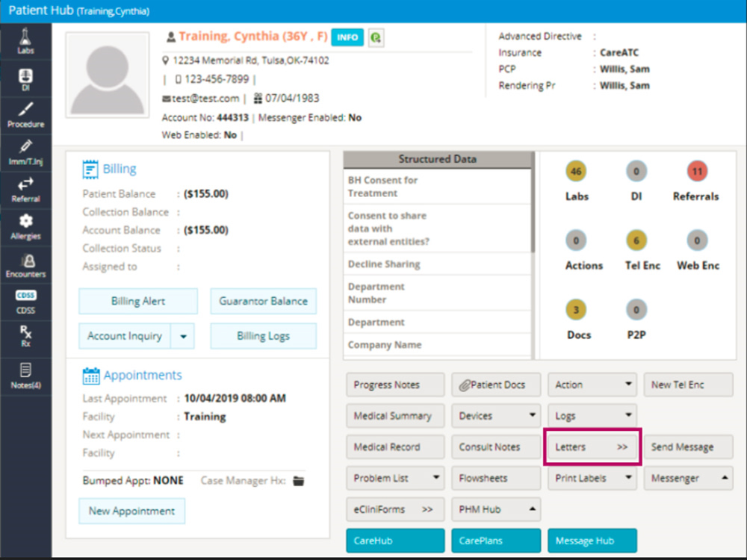
Task: Select Department Number row
Action: pos(437,293)
